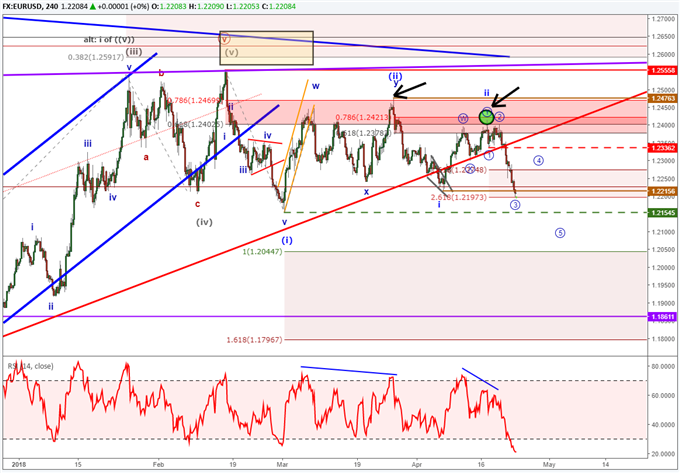Image resolution: width=680 pixels, height=473 pixels.
Task: Click the Apr date on time axis
Action: click(417, 465)
